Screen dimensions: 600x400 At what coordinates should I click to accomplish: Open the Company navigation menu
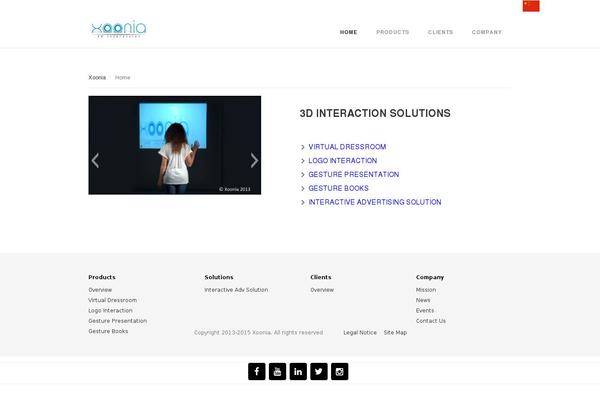(487, 32)
